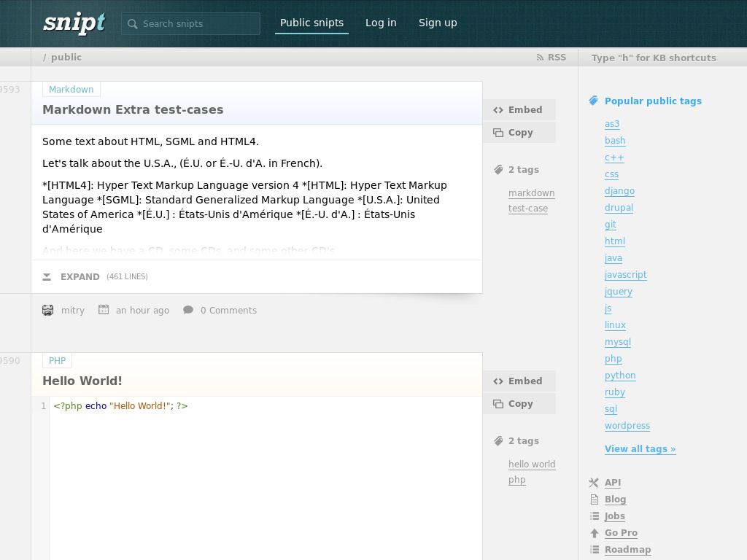View all tags via the expander link

[x=640, y=448]
